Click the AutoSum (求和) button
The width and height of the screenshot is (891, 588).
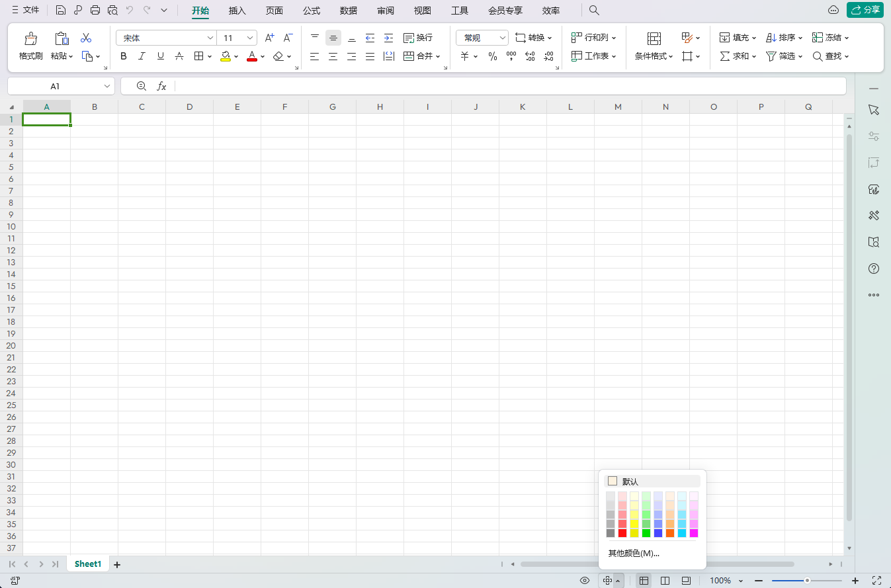[738, 56]
